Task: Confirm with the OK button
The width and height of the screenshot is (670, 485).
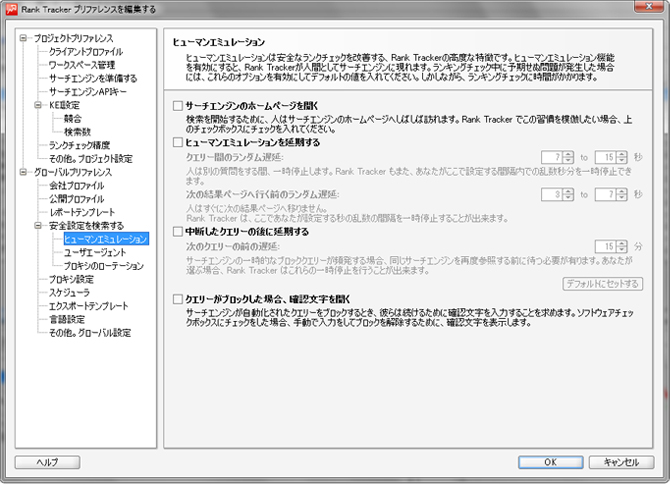Action: pos(550,462)
